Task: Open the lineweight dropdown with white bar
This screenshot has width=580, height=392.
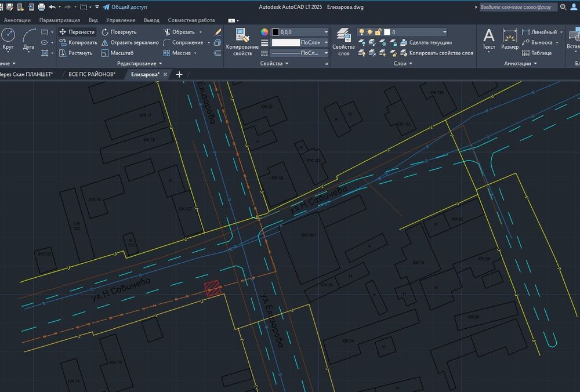Action: 300,42
